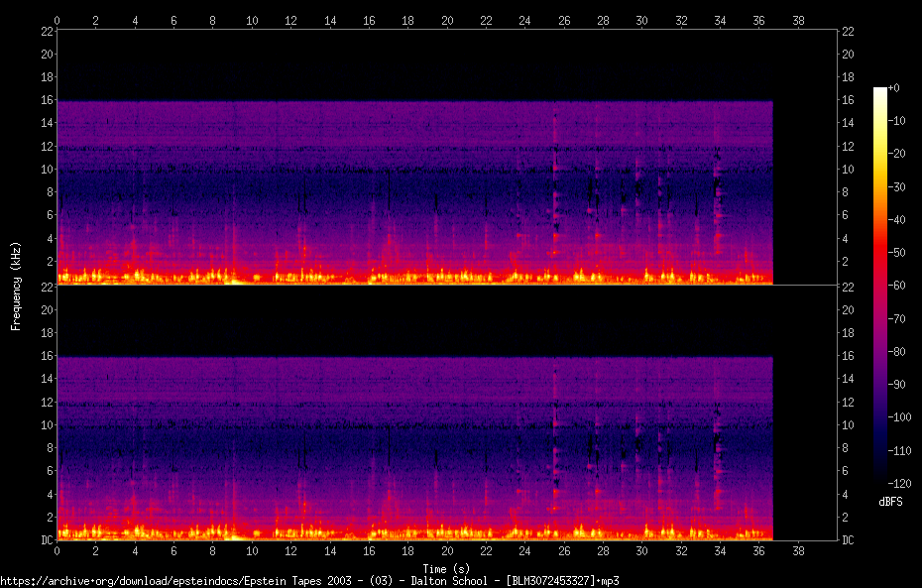Select the +0 label on the dBFS scale
Screen dimensions: 922x588
tap(895, 88)
